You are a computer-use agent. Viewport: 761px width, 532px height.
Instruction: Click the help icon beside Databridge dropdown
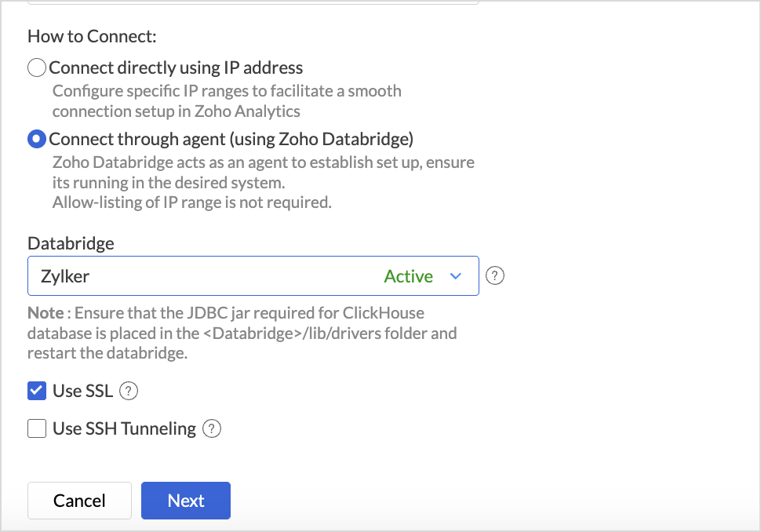coord(495,276)
